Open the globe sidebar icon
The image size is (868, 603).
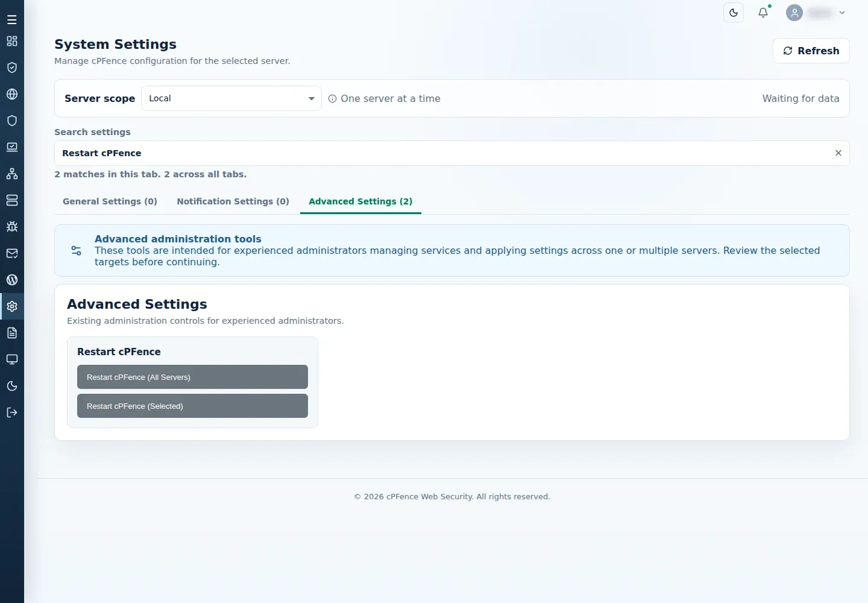point(12,94)
